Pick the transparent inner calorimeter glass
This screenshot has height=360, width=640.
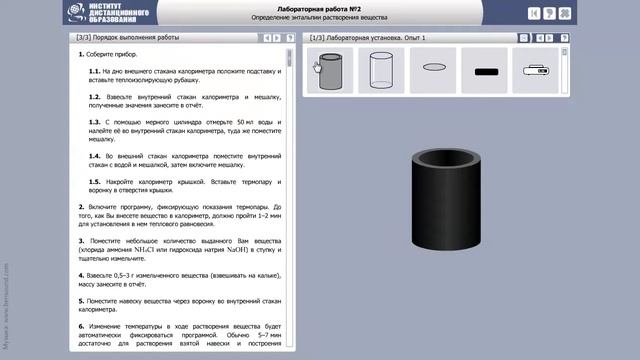[x=381, y=71]
